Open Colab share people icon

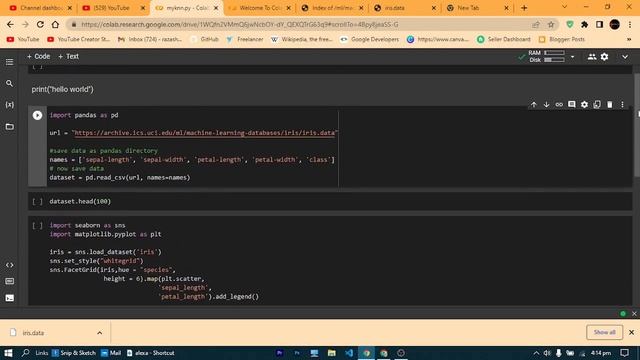tap(591, 57)
